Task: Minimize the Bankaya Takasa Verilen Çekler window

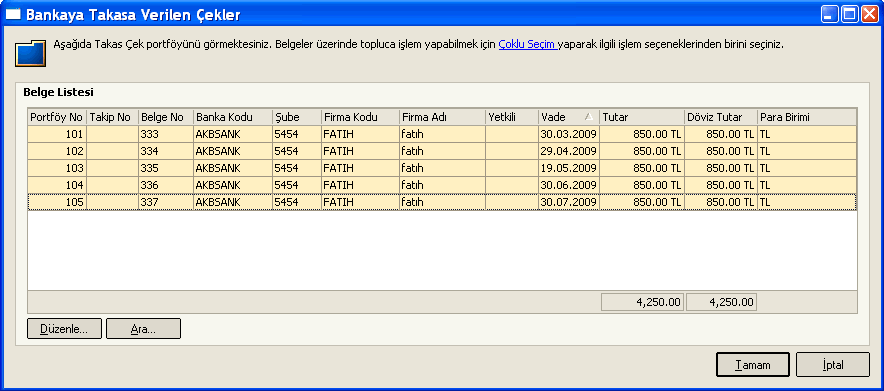Action: tap(829, 15)
